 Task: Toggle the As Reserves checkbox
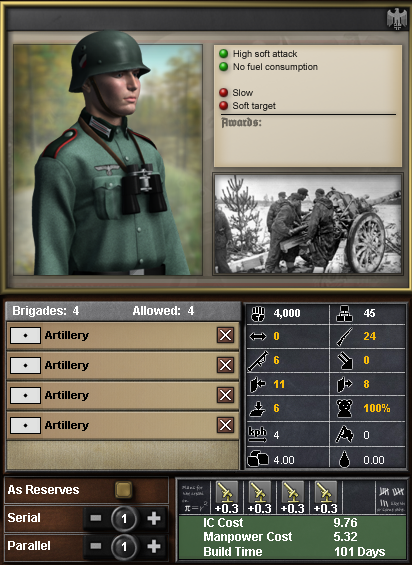tap(124, 490)
